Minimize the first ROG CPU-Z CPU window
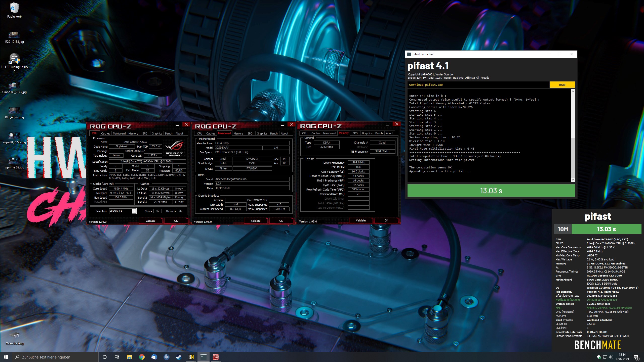 coord(177,124)
